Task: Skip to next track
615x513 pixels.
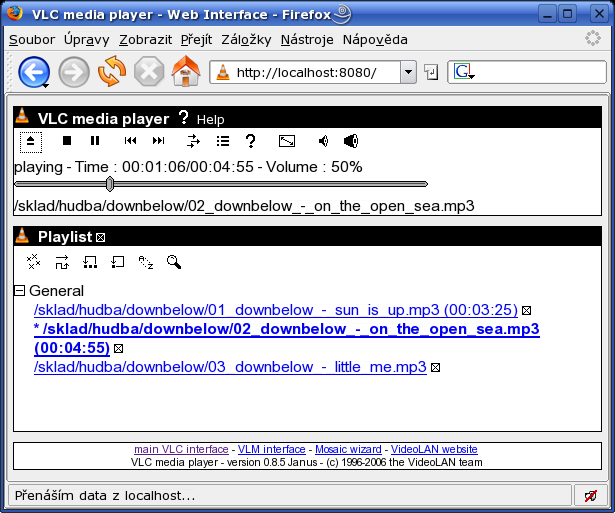Action: [x=158, y=140]
